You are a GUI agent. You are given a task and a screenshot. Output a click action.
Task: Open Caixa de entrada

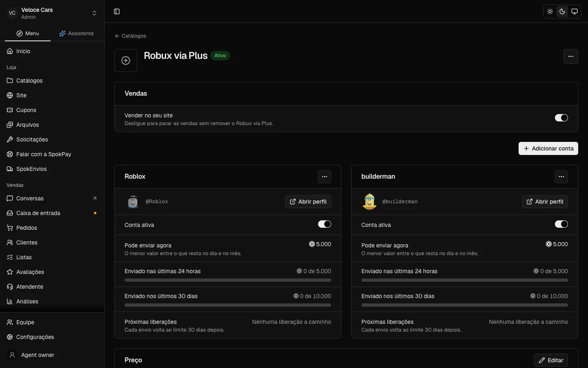coord(52,213)
